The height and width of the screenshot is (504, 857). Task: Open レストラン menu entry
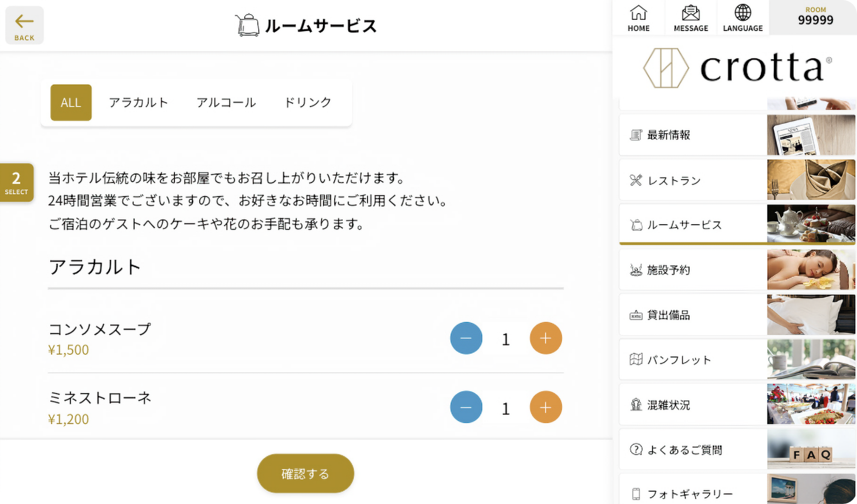coord(693,180)
